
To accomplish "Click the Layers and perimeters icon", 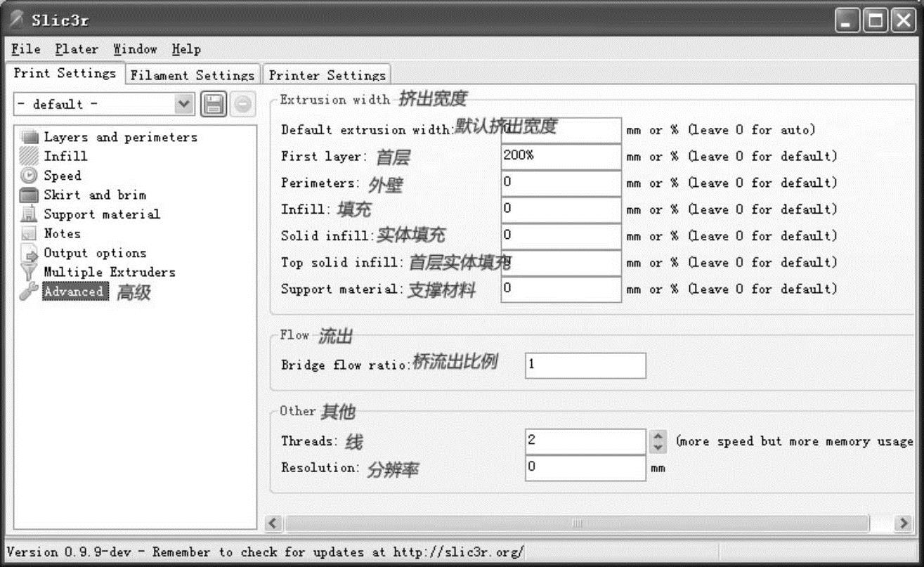I will tap(30, 137).
